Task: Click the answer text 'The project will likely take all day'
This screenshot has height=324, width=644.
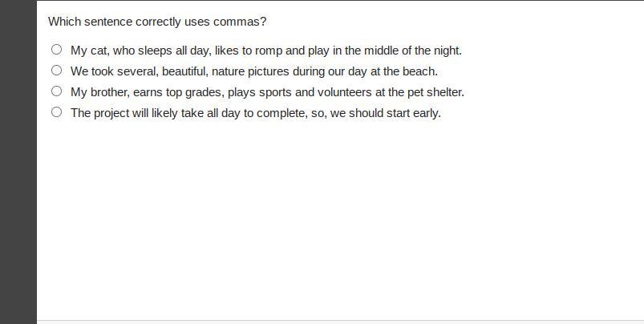Action: pos(168,113)
